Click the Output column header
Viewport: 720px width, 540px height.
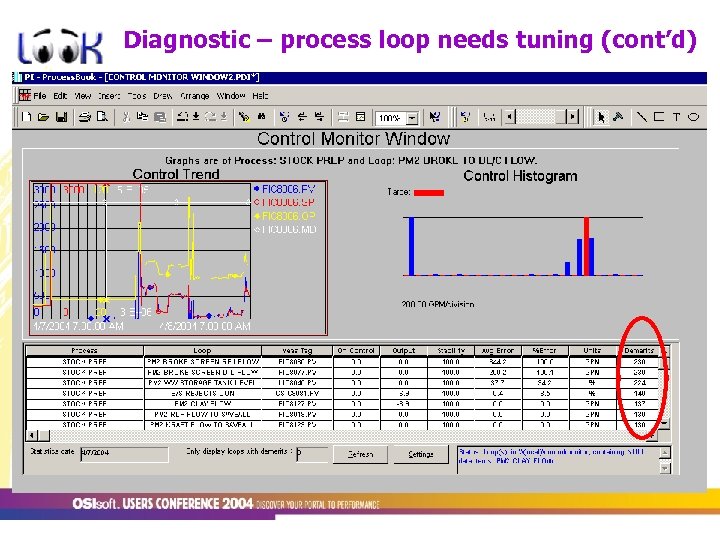click(404, 350)
